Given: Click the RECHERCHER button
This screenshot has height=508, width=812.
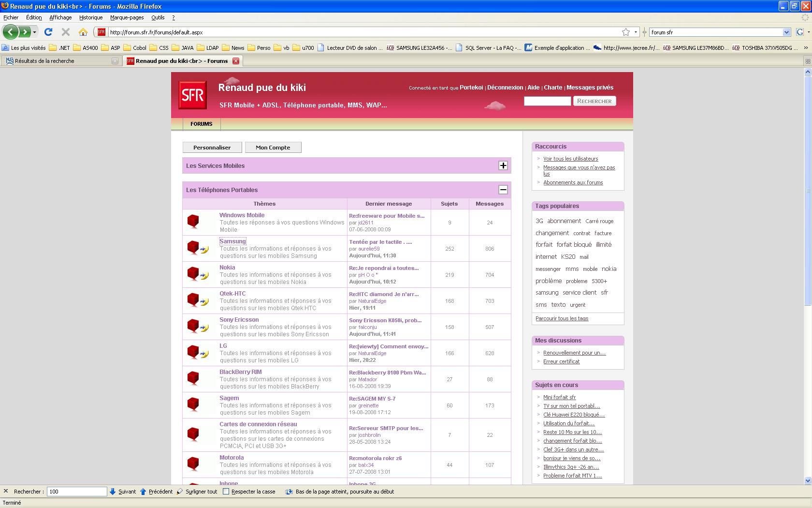Looking at the screenshot, I should click(594, 101).
